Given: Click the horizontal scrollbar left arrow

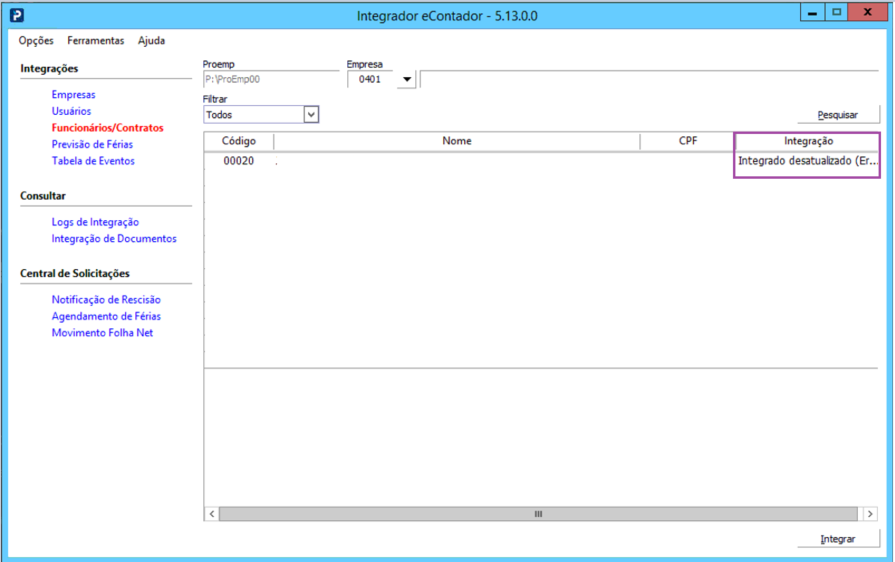Looking at the screenshot, I should [x=212, y=514].
